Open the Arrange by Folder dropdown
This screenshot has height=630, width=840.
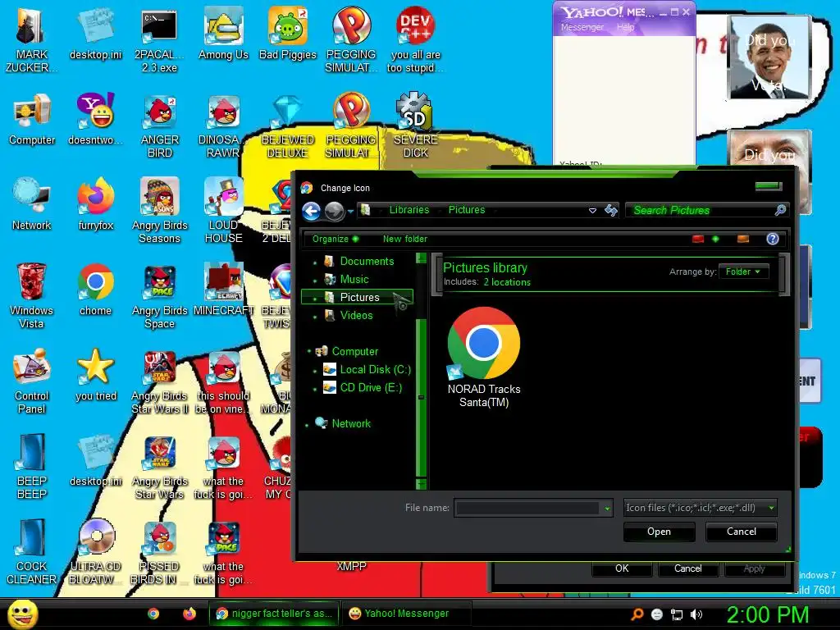[743, 272]
